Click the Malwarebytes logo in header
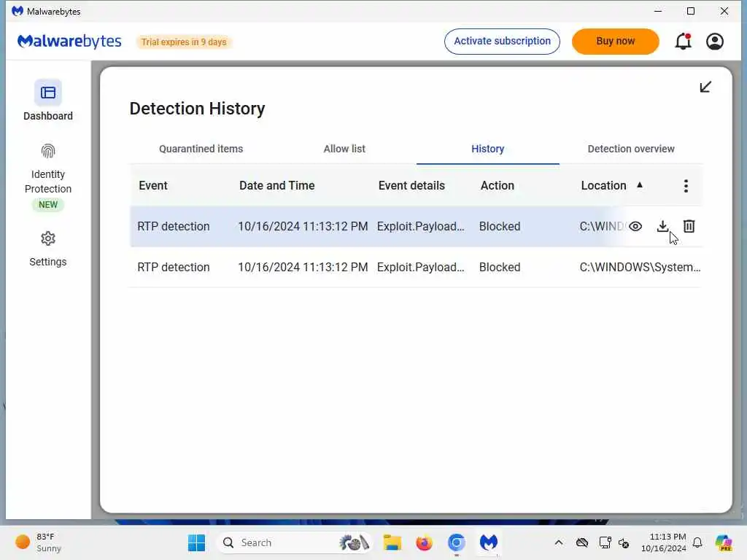 69,42
